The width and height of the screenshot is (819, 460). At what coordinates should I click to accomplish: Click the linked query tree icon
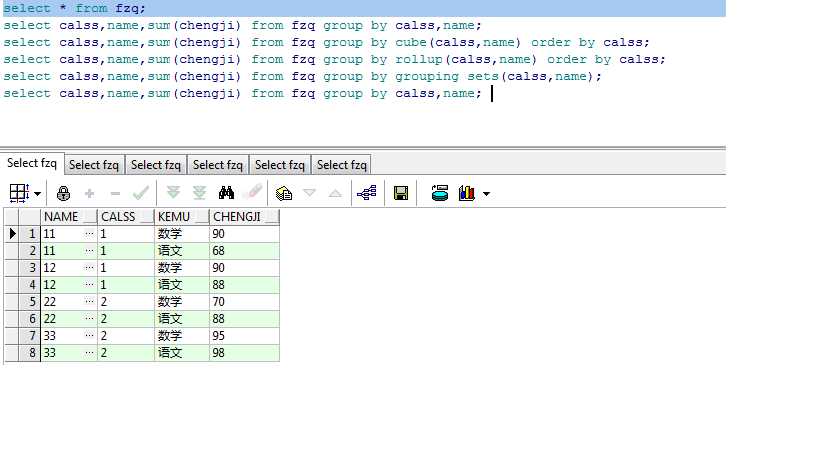coord(367,193)
